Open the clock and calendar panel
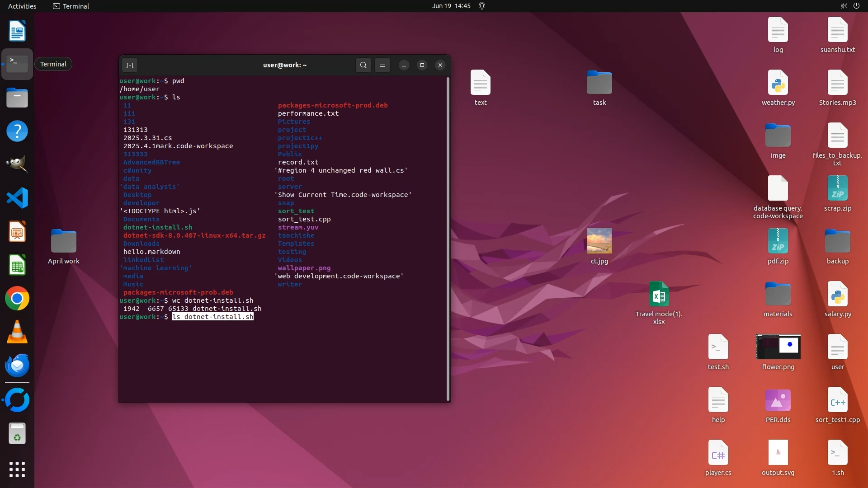 point(451,6)
